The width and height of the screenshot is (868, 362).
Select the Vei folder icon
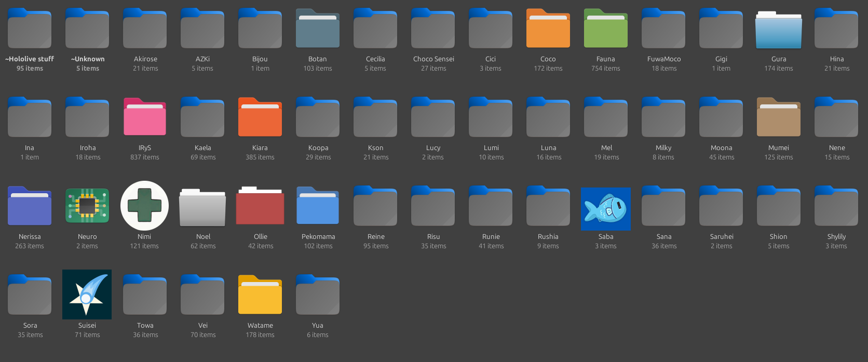(x=202, y=294)
